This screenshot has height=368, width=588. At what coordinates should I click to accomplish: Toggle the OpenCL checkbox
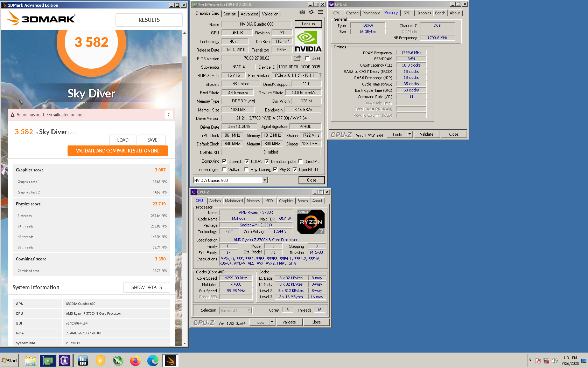point(224,162)
